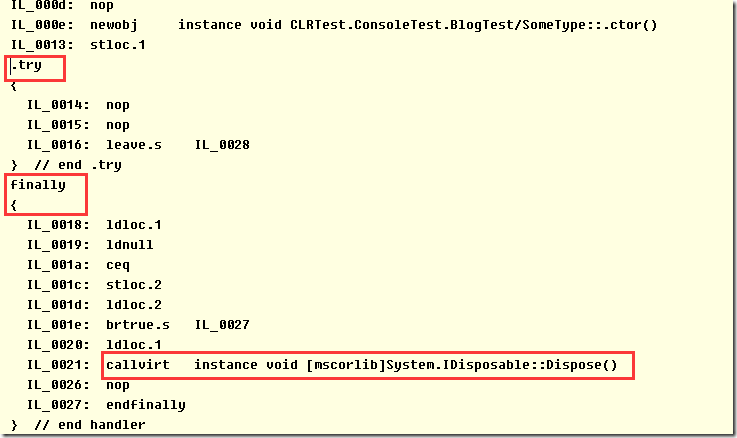Click the finally keyword
This screenshot has width=737, height=438.
38,185
